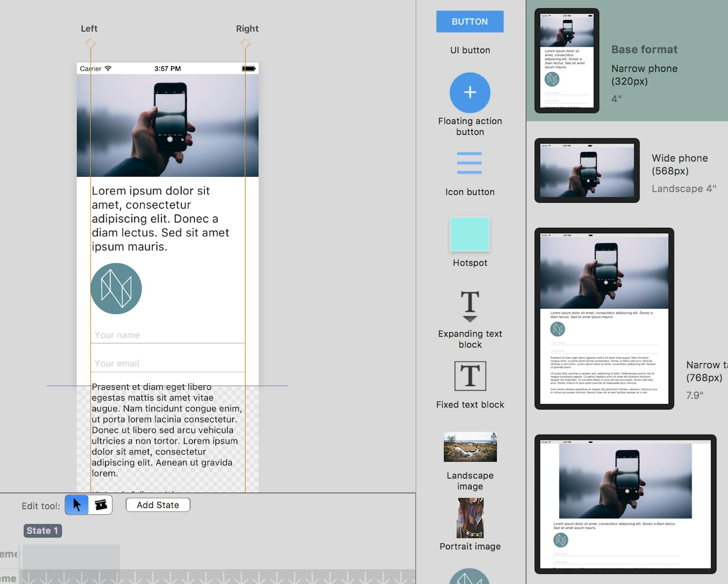
Task: Toggle the Left guide diamond handle
Action: click(x=90, y=43)
